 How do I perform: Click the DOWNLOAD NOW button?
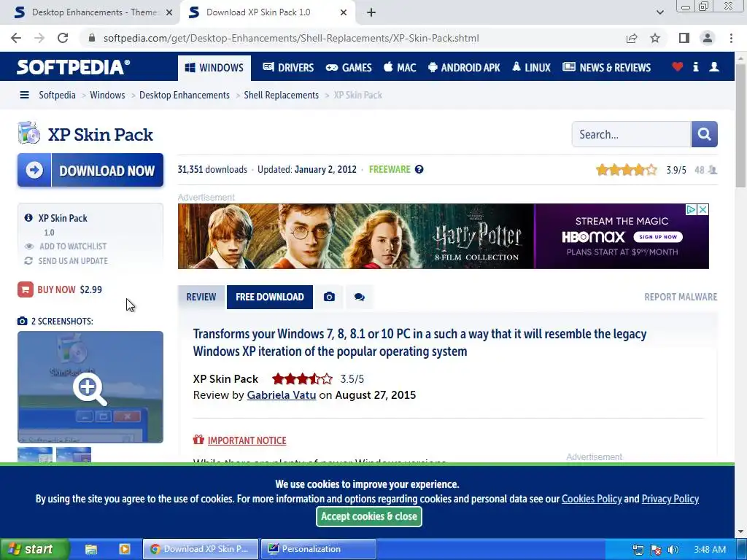point(90,170)
